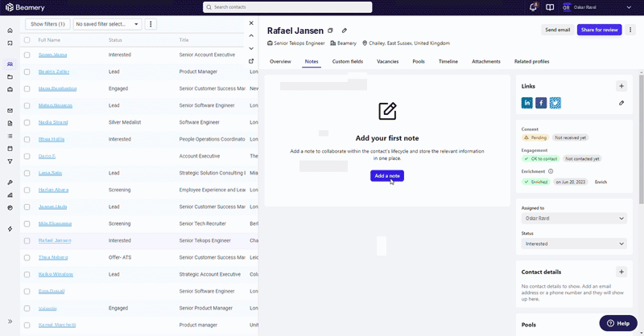Switch to the Timeline tab
644x336 pixels.
click(x=448, y=62)
